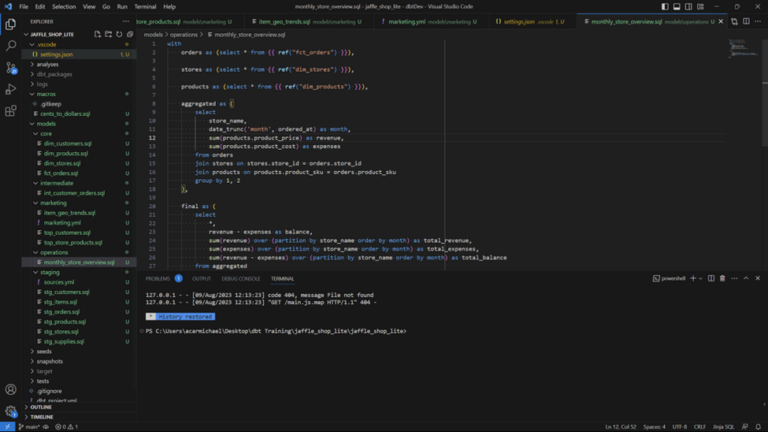Switch to the PROBLEMS panel tab
This screenshot has height=432, width=768.
(x=158, y=279)
